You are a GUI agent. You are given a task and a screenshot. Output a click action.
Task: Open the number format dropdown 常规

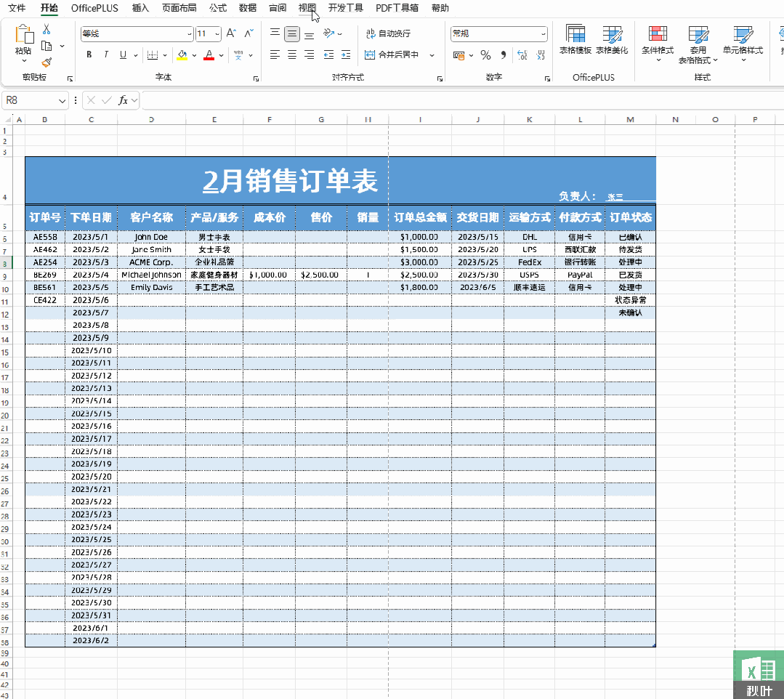(x=543, y=34)
